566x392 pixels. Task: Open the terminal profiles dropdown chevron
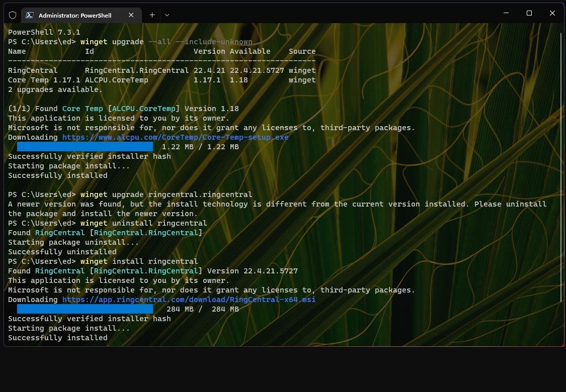point(167,15)
